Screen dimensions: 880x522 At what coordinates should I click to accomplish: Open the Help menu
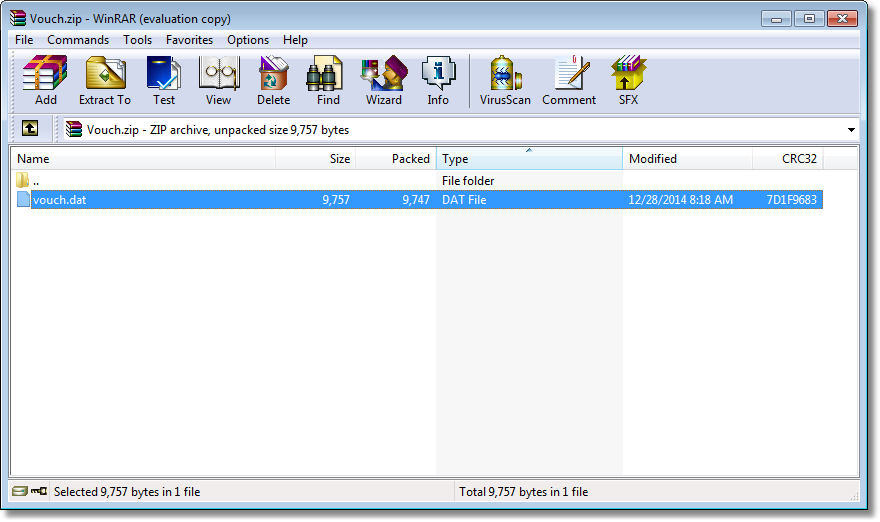point(295,40)
